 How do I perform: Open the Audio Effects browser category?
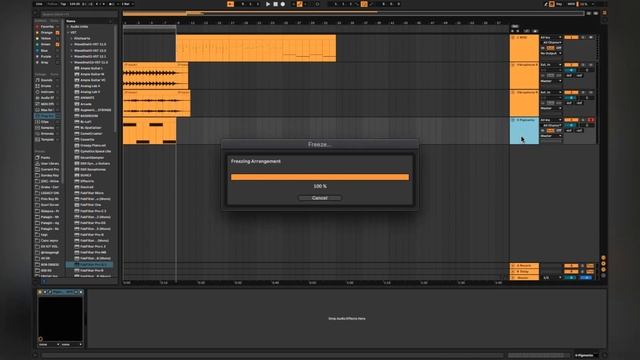[46, 98]
